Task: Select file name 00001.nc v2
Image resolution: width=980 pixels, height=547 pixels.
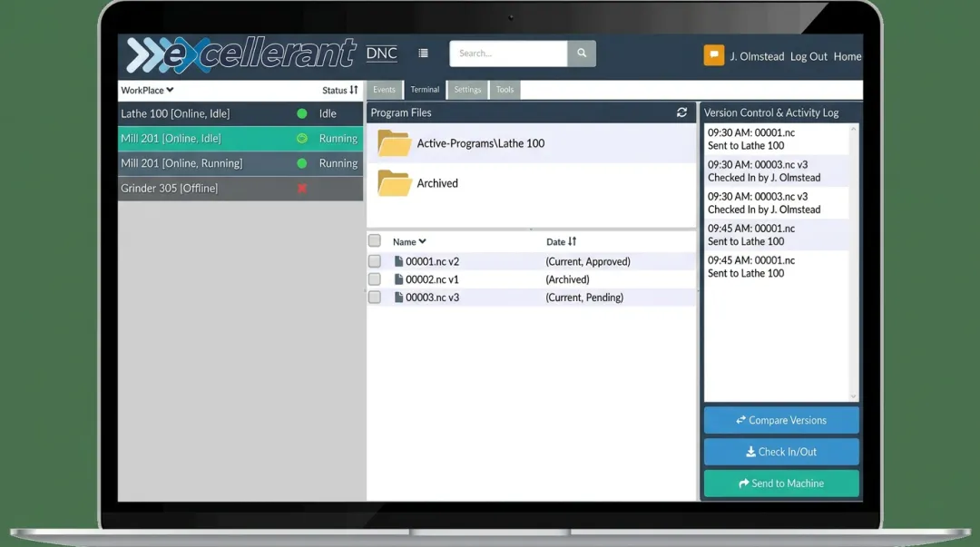Action: click(432, 261)
